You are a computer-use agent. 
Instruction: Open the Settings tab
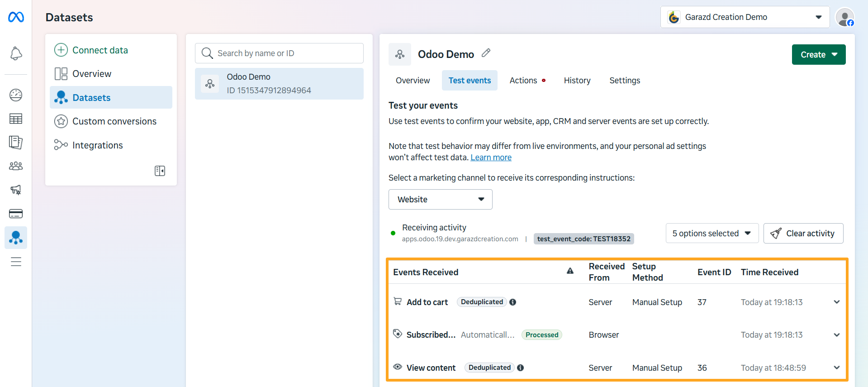pyautogui.click(x=625, y=80)
